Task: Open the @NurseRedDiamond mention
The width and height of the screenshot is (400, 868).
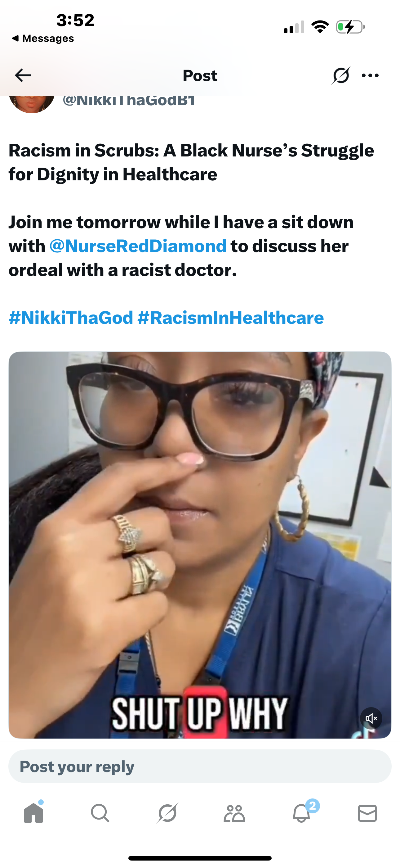Action: [138, 246]
